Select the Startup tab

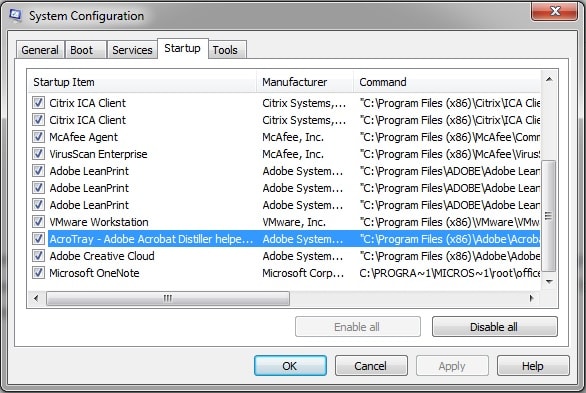182,48
